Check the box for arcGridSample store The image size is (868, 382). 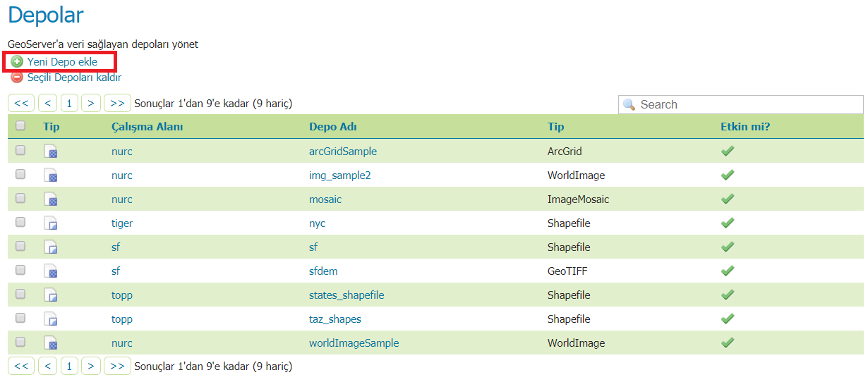click(x=20, y=150)
